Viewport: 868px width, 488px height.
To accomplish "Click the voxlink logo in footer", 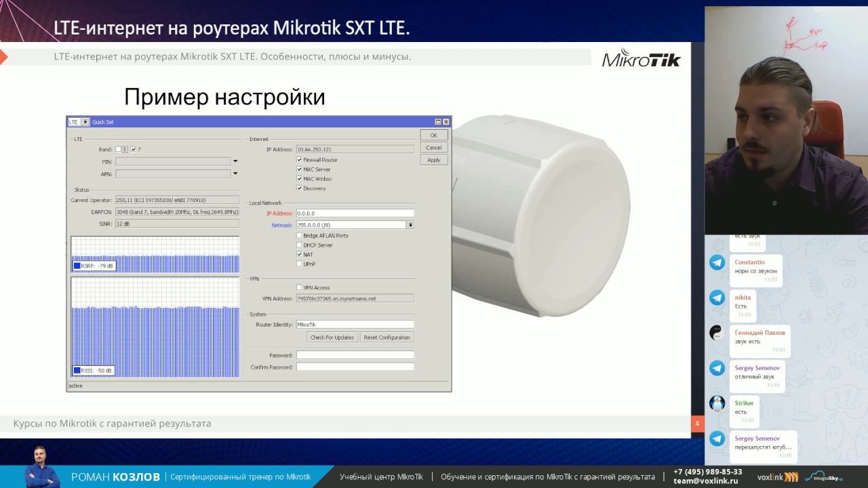I will pos(777,476).
